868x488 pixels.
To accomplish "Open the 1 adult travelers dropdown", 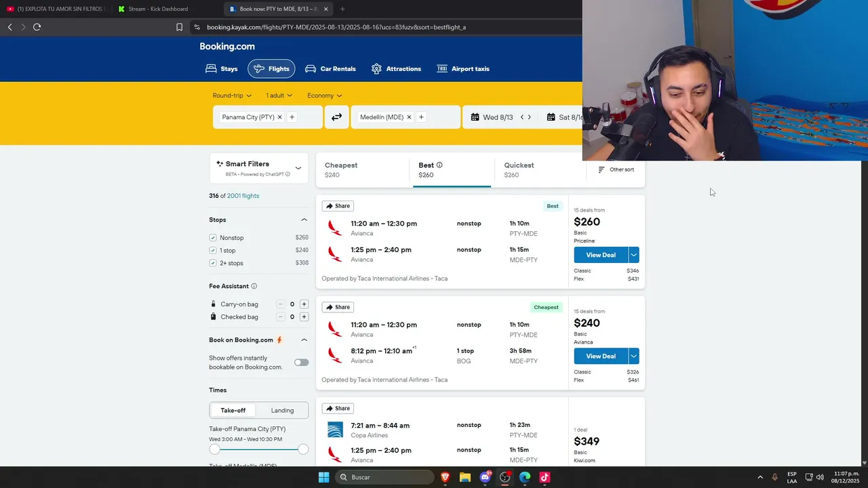I will pyautogui.click(x=279, y=96).
